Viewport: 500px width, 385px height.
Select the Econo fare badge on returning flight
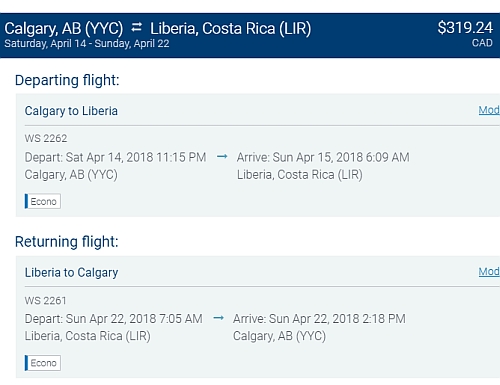[43, 363]
